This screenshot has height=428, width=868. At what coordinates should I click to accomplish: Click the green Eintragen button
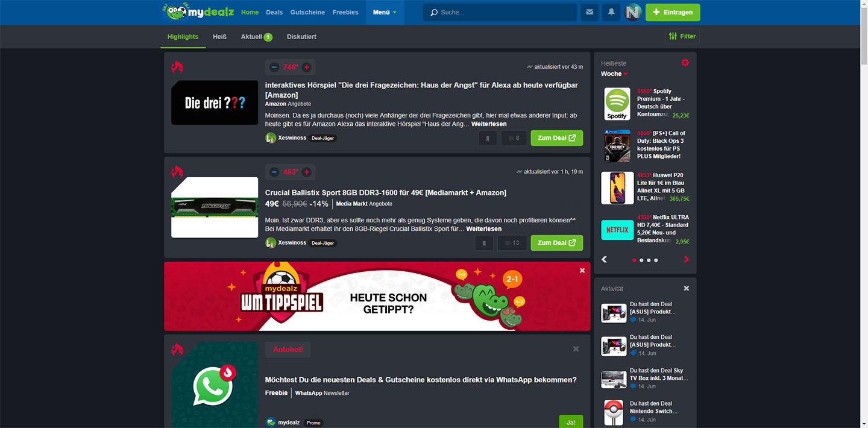672,12
